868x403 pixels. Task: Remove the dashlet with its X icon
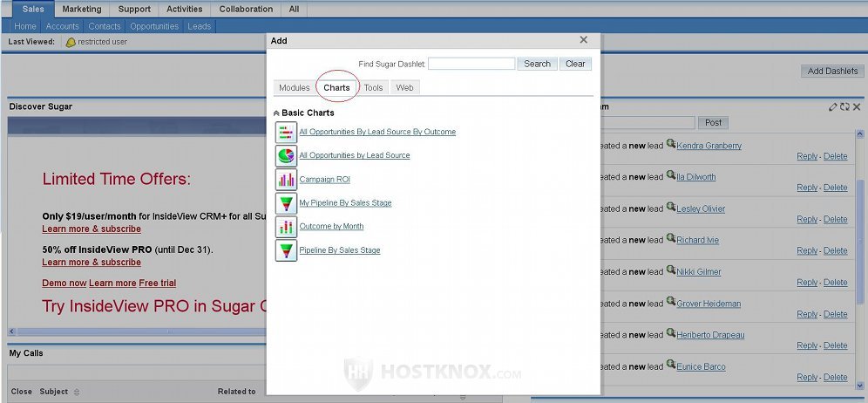857,107
